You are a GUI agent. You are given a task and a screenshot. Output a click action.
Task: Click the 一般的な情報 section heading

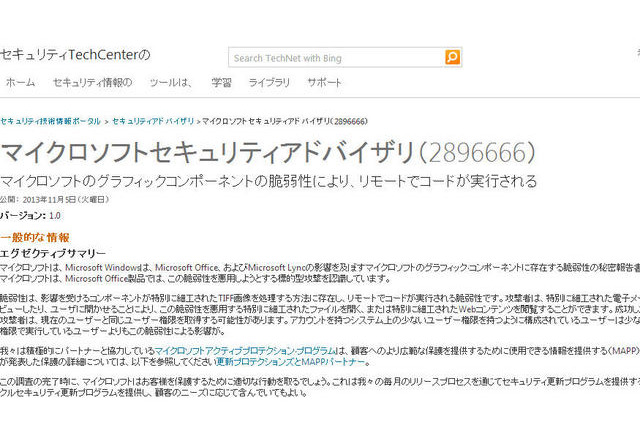[x=35, y=237]
